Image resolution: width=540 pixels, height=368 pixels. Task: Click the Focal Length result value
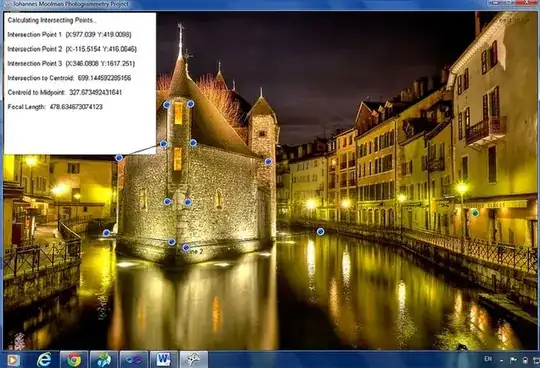pyautogui.click(x=76, y=107)
